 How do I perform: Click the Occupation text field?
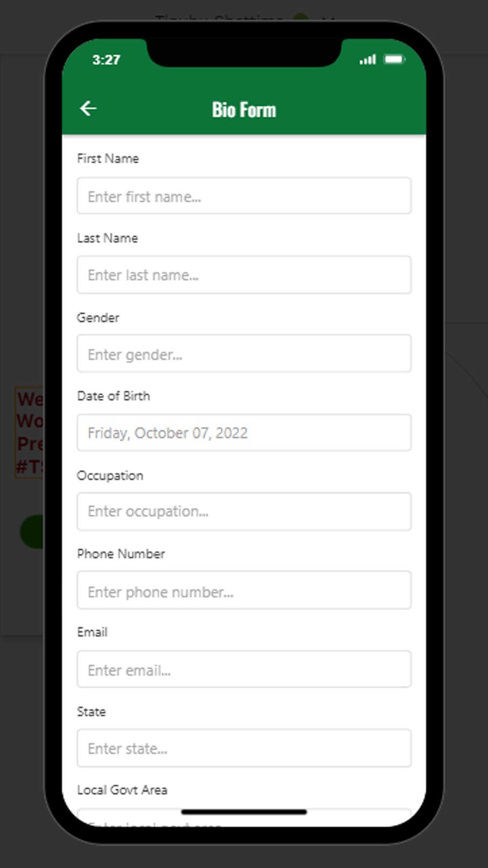pos(244,511)
